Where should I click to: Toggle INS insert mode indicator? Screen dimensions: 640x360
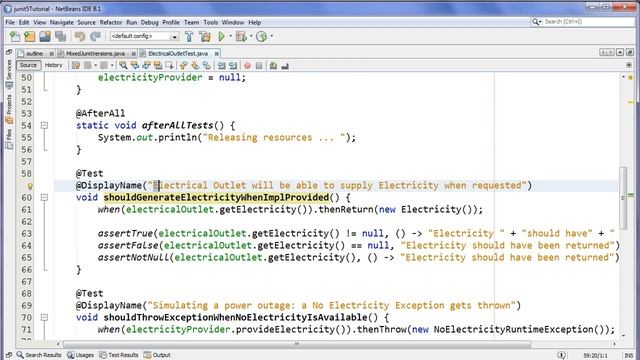(629, 356)
